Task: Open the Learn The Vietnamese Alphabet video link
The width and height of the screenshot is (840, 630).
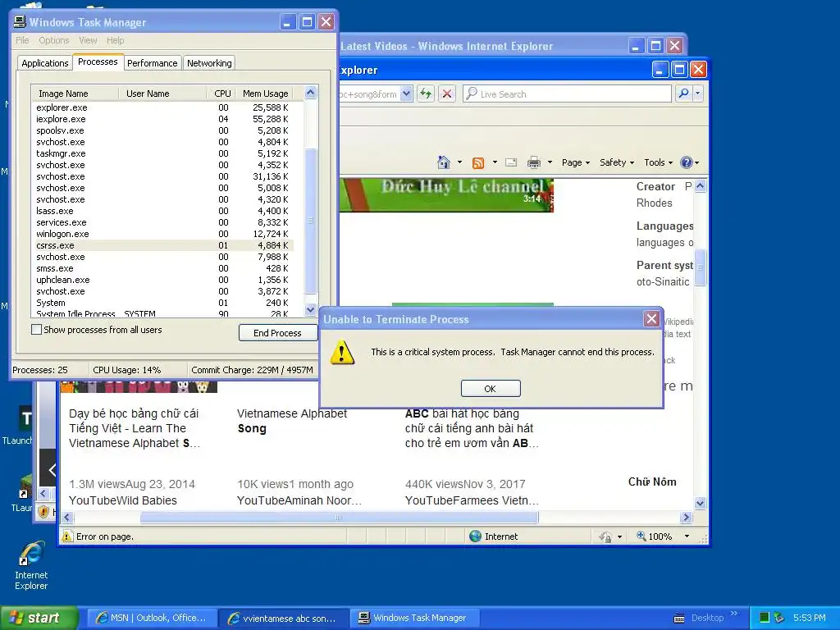Action: pyautogui.click(x=135, y=428)
